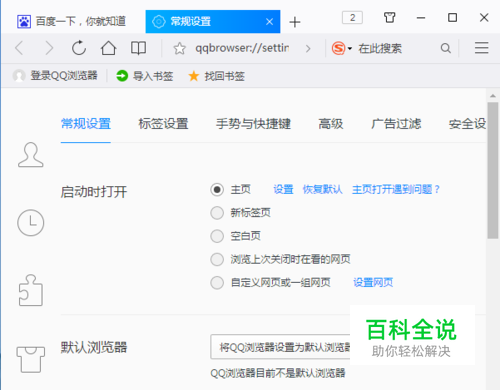
Task: Click the QQ浏览器目前不是默认浏览器 status text
Action: pyautogui.click(x=278, y=373)
